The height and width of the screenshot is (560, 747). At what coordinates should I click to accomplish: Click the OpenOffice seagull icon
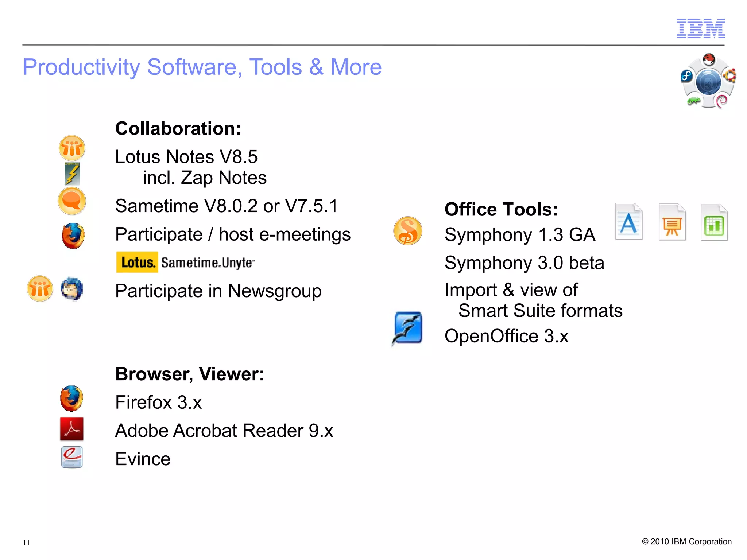(407, 328)
